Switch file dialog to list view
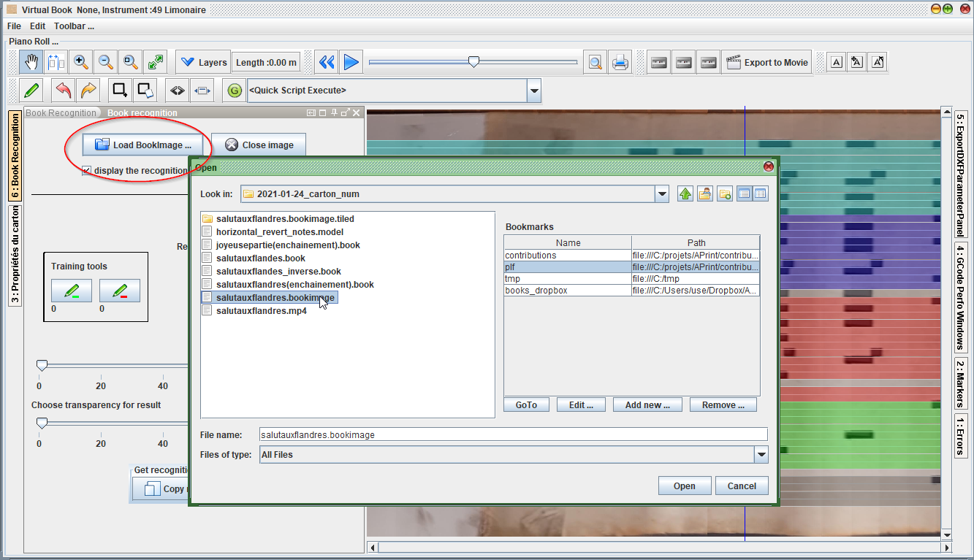The height and width of the screenshot is (560, 974). click(744, 193)
